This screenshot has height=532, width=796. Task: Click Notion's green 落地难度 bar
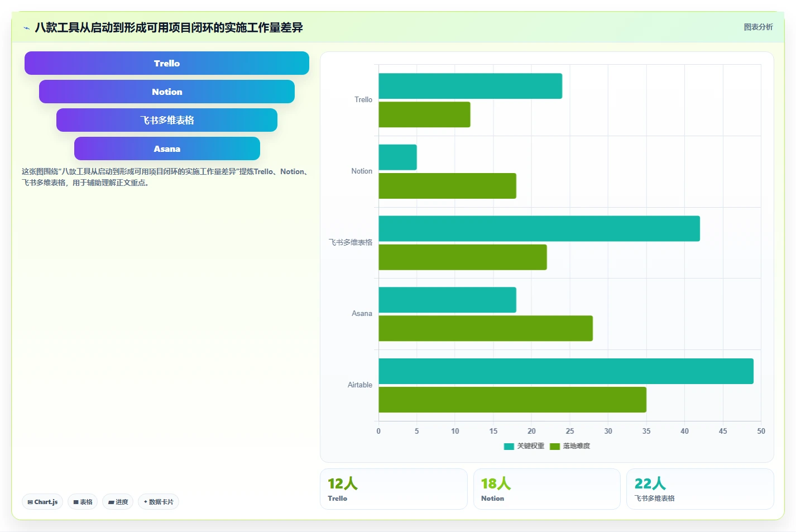(448, 186)
